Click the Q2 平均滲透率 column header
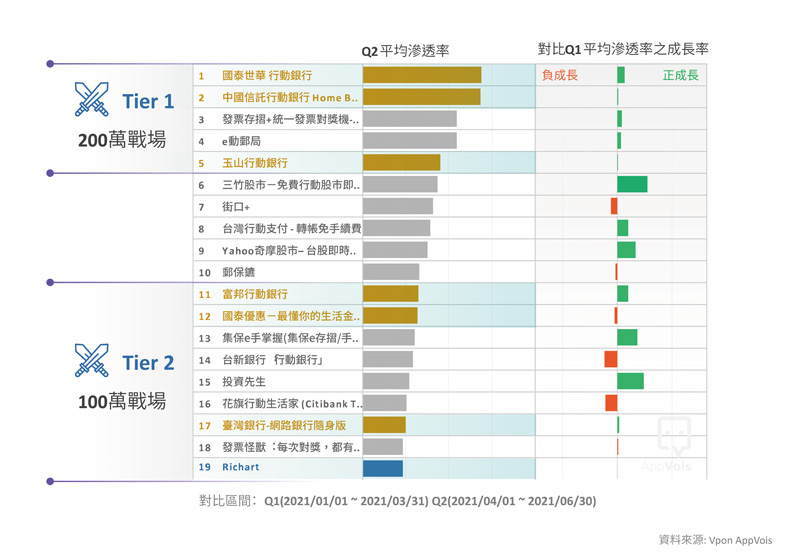This screenshot has height=555, width=792. coord(405,50)
